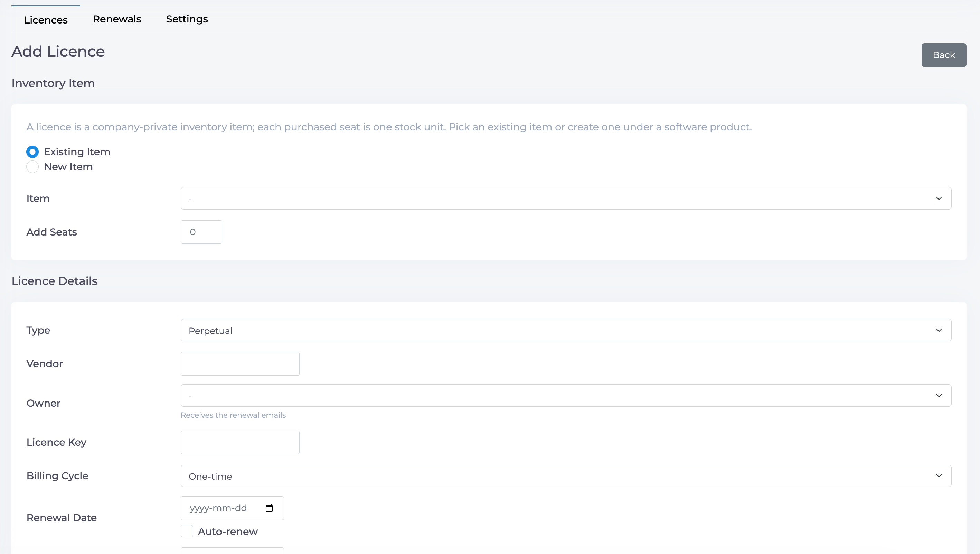Open the Renewals tab
The image size is (980, 554).
(117, 19)
